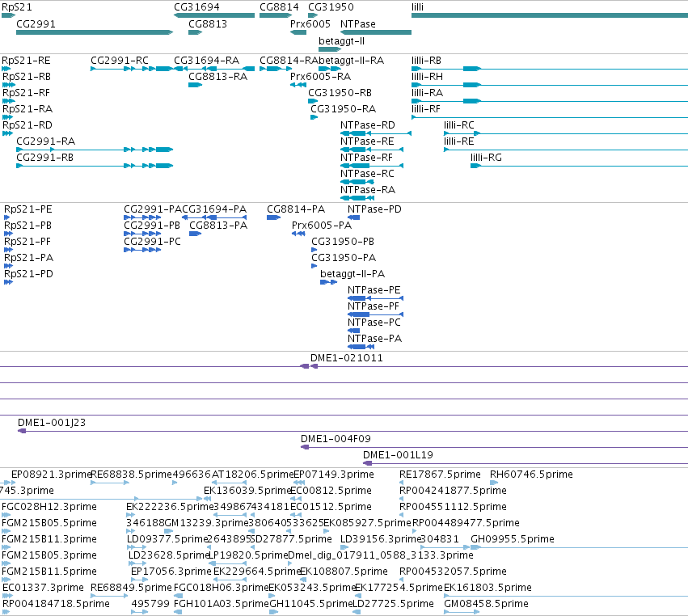Select BAC clone DME1-001L19
688x616 pixels.
398,455
